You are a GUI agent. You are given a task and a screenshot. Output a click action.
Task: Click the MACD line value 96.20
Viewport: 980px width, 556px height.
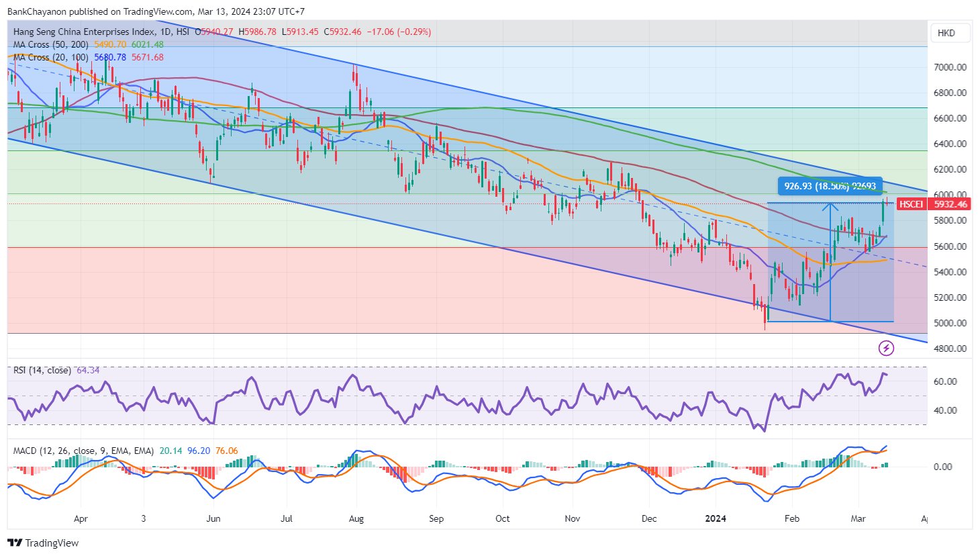198,451
